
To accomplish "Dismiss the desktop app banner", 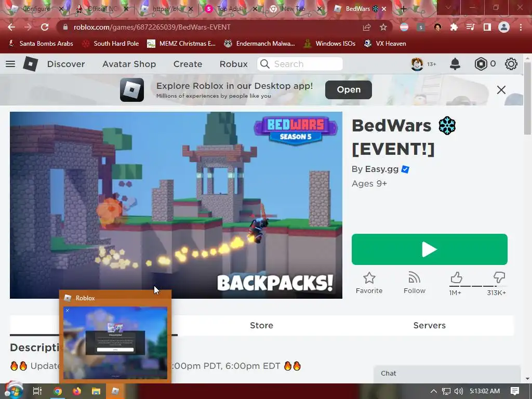I will coord(501,90).
